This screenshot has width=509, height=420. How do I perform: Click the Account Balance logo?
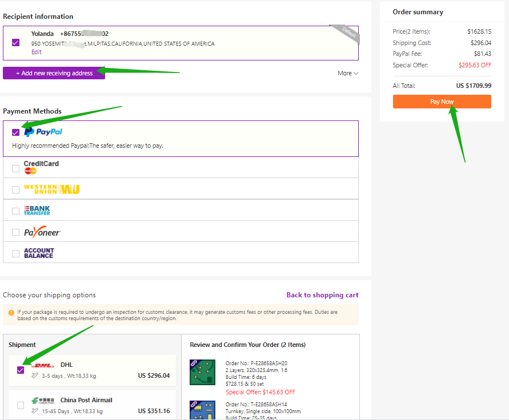[39, 253]
